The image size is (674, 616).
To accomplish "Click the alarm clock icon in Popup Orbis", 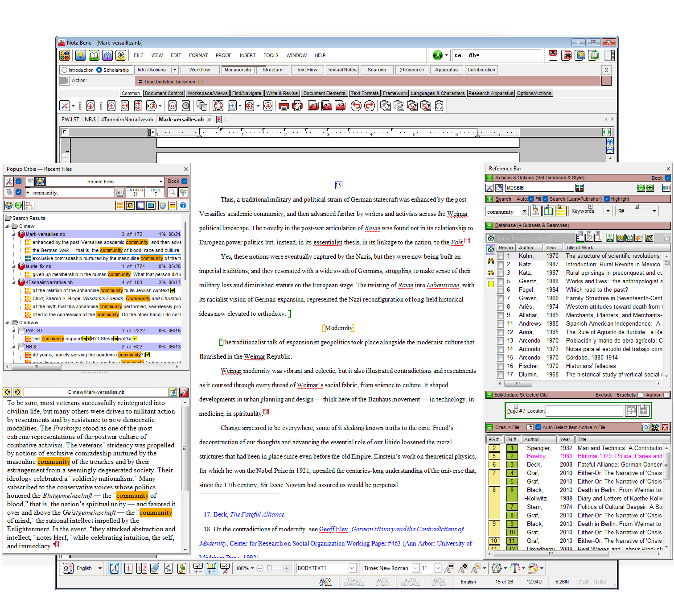I will pyautogui.click(x=163, y=205).
